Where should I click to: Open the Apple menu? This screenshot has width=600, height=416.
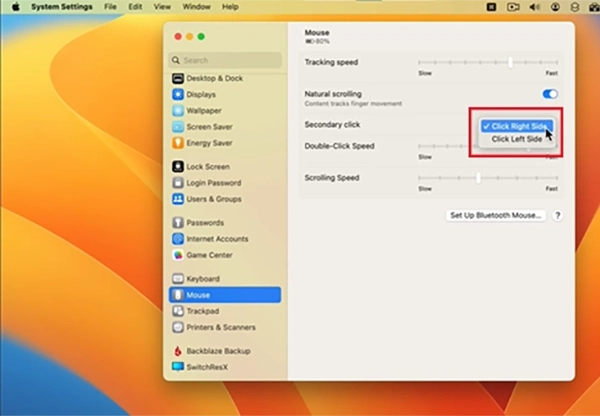[x=16, y=7]
